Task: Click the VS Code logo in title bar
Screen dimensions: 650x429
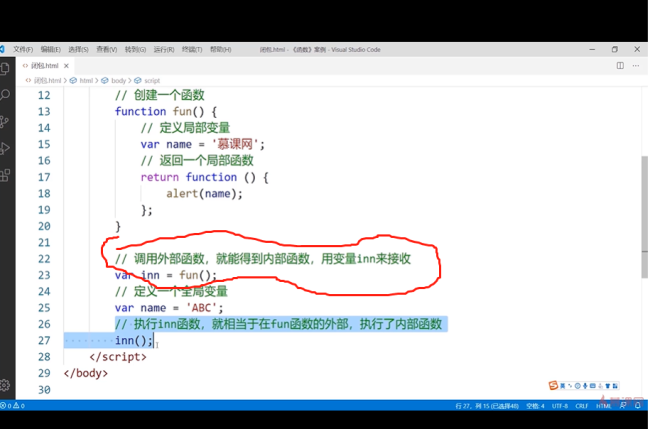Action: [2, 49]
